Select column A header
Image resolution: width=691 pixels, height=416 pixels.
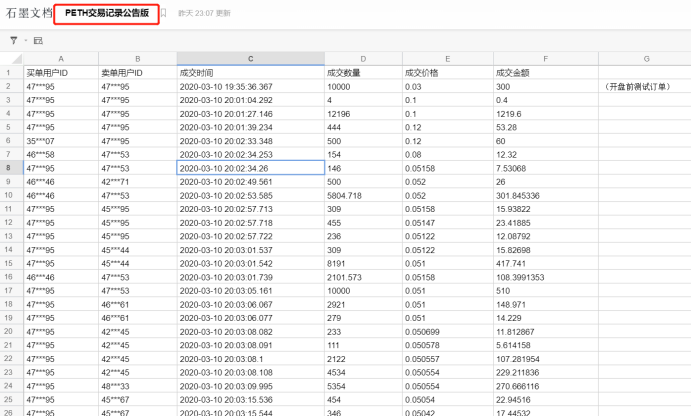61,59
